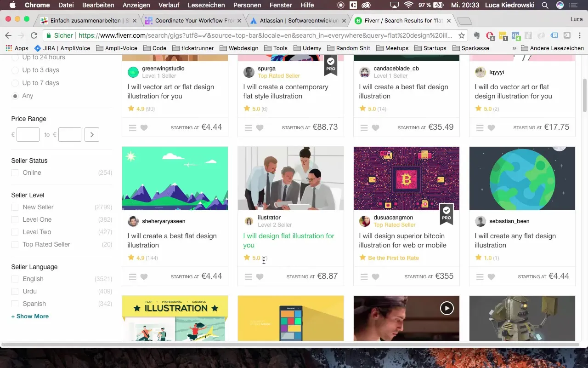This screenshot has height=368, width=588.
Task: Open the Udemy bookmarks folder
Action: (309, 48)
